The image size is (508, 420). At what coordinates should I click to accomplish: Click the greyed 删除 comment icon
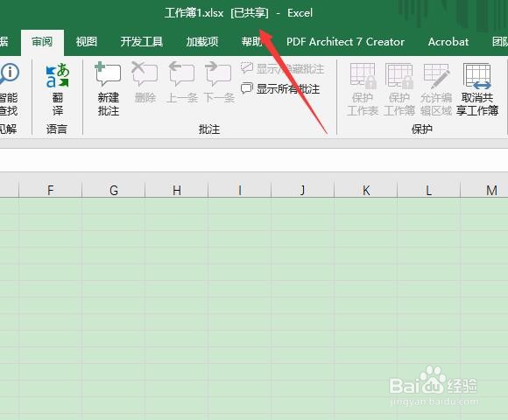tap(145, 83)
